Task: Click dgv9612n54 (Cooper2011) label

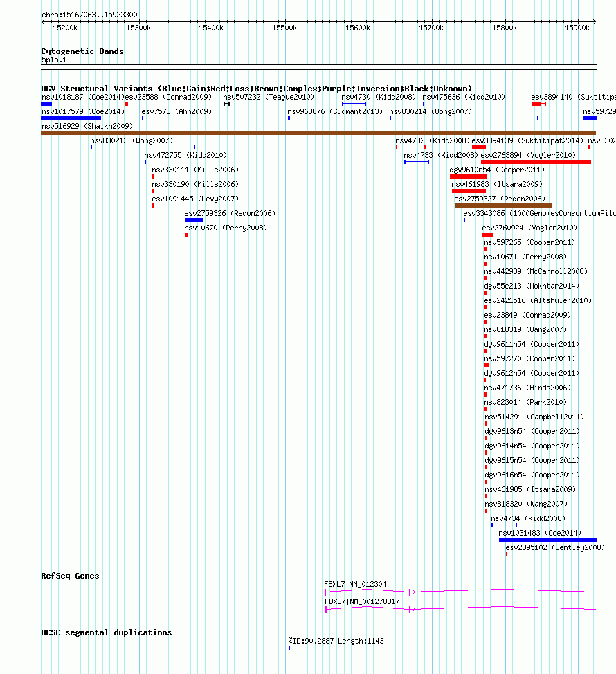Action: pos(532,374)
